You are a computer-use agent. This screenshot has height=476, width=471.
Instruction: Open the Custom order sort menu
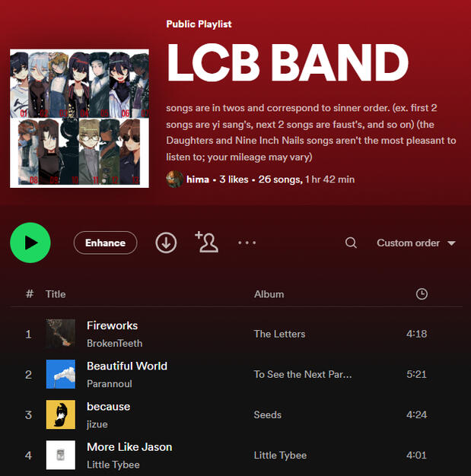point(416,243)
